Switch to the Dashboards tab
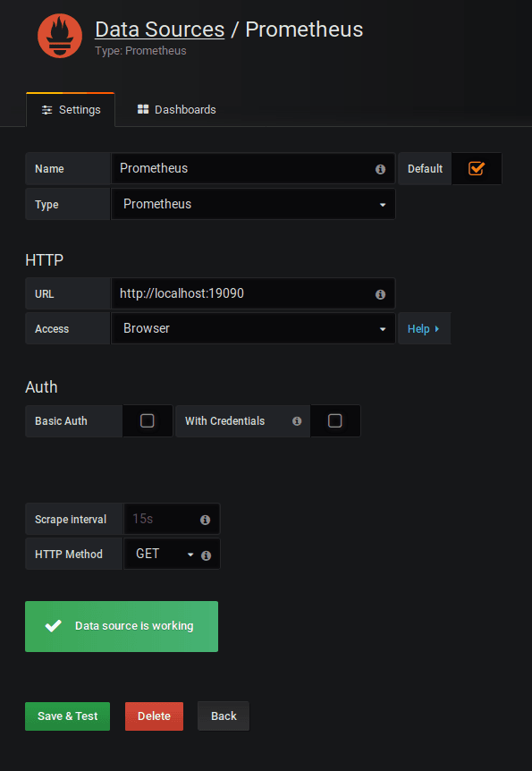The height and width of the screenshot is (771, 532). [176, 110]
